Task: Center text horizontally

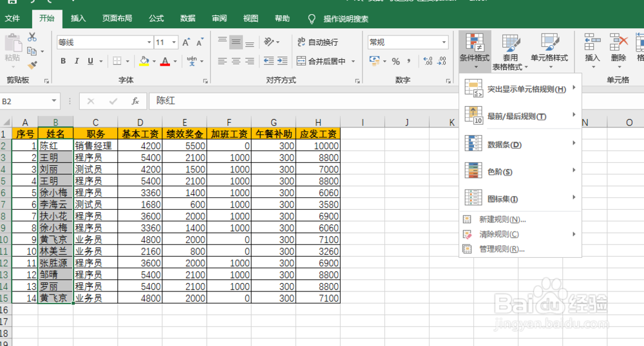Action: coord(236,61)
